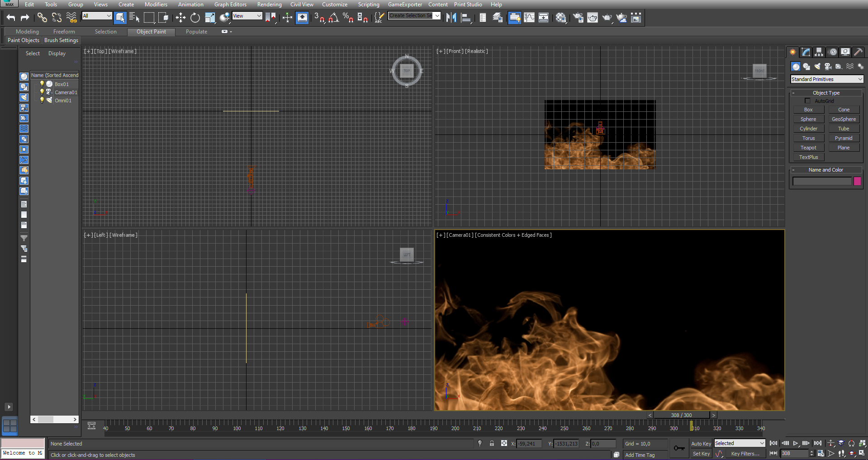Expand the selection filter 'All' dropdown

(x=97, y=16)
